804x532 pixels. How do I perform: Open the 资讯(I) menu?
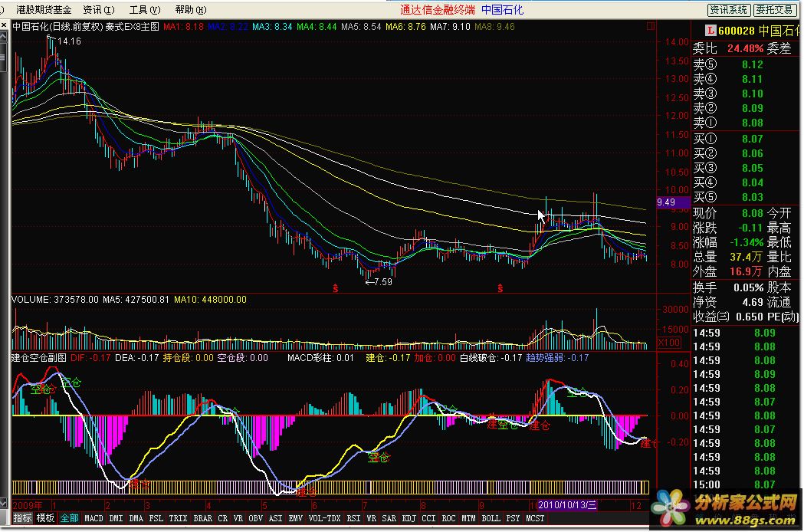click(x=98, y=10)
